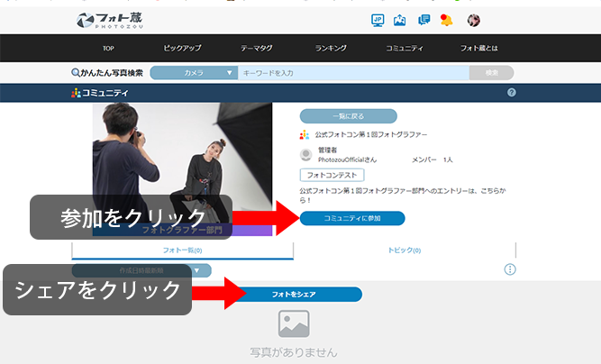Click the magnifier icon by かんたん写真検索
Image resolution: width=601 pixels, height=364 pixels.
(x=76, y=72)
